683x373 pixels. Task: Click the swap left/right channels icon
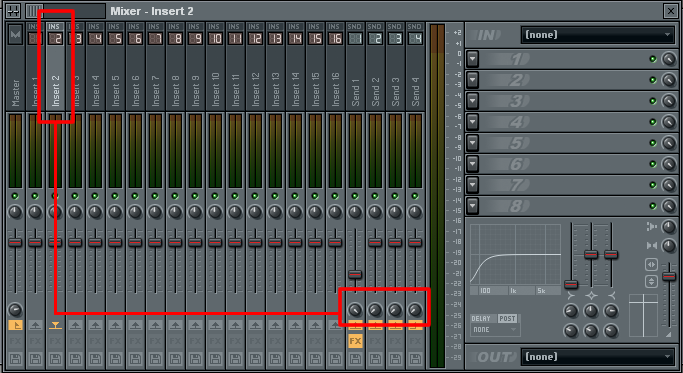tap(651, 264)
